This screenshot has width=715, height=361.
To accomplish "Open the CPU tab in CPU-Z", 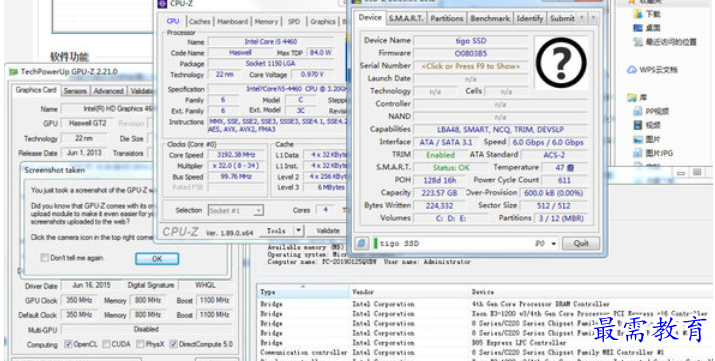I will [x=173, y=21].
